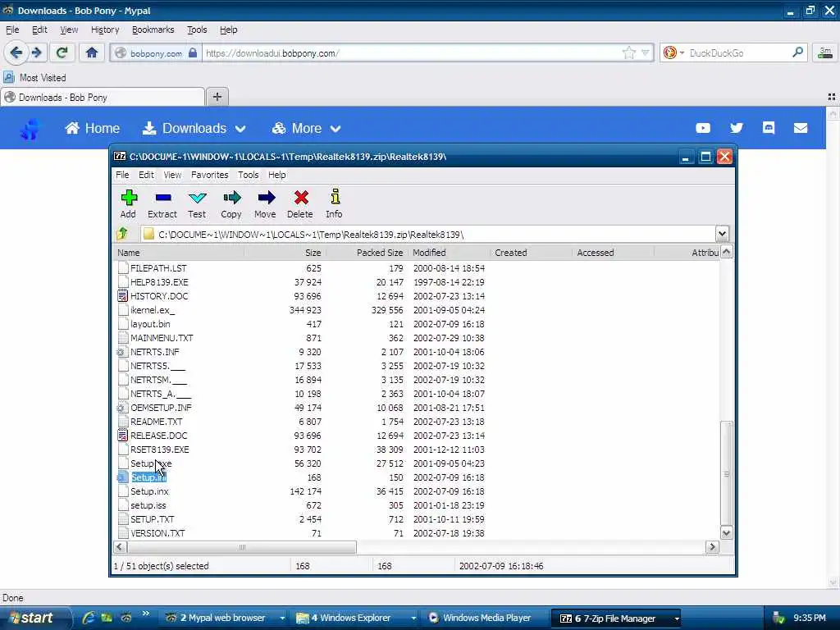Open the Discord icon on Bob Pony site
The image size is (840, 630).
[x=769, y=127]
